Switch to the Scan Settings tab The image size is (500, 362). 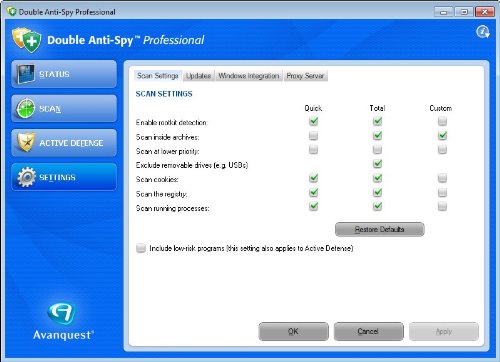pos(158,76)
